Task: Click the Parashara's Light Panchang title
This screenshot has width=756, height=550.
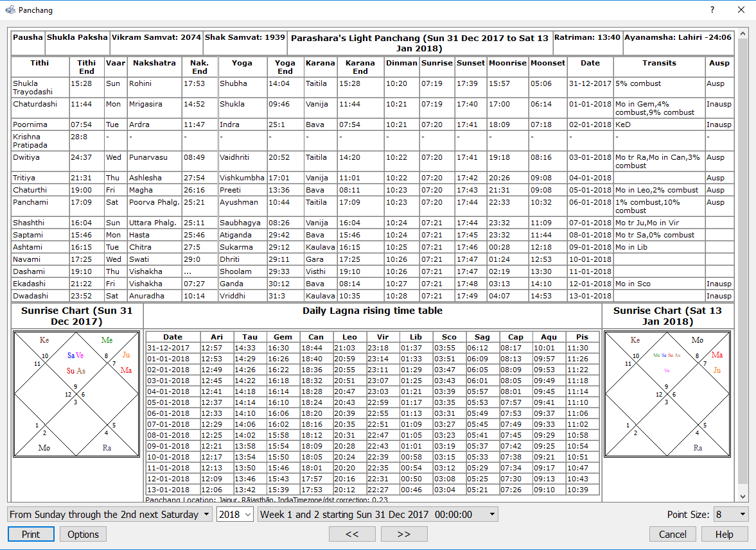Action: click(419, 43)
